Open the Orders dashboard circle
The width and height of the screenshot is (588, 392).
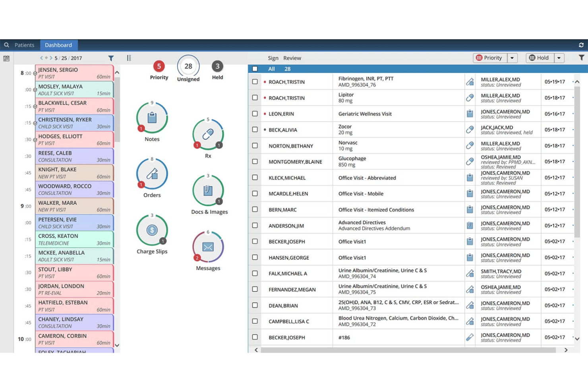[x=152, y=174]
